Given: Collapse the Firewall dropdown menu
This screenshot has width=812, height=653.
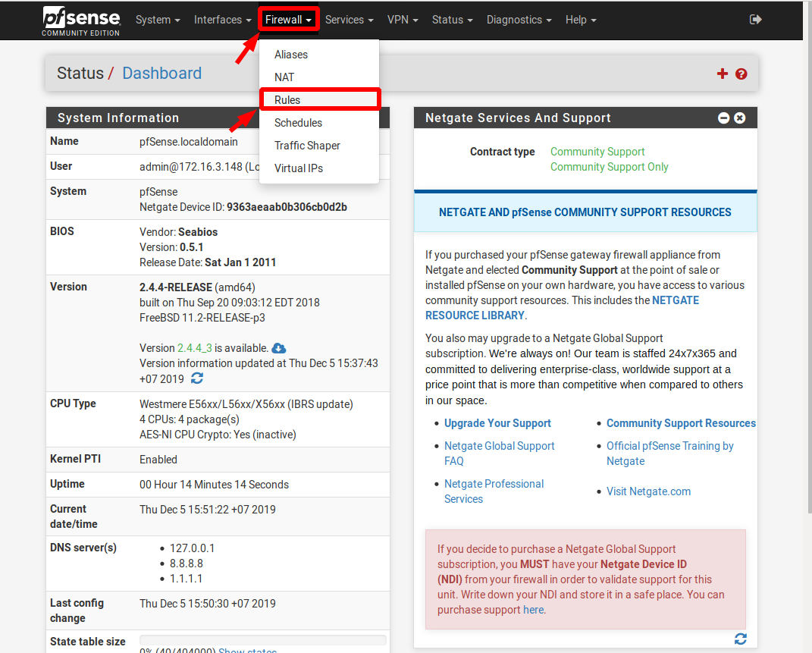Looking at the screenshot, I should click(x=288, y=20).
